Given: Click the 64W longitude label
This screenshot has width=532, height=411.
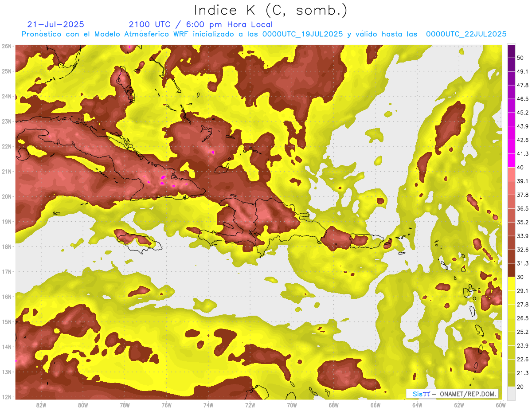Looking at the screenshot, I should click(417, 405).
